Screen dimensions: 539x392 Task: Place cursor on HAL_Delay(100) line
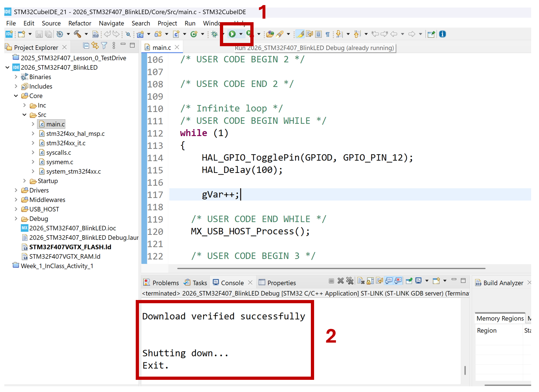click(x=242, y=170)
